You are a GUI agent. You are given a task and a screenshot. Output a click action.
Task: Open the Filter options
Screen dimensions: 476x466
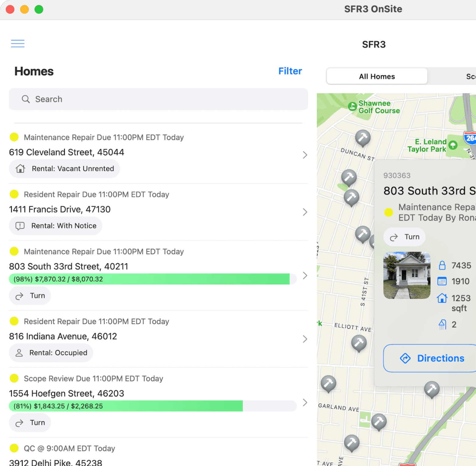click(290, 71)
